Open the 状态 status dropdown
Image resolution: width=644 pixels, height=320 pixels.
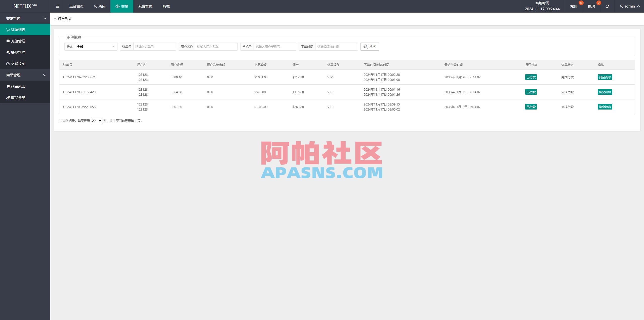[x=96, y=46]
